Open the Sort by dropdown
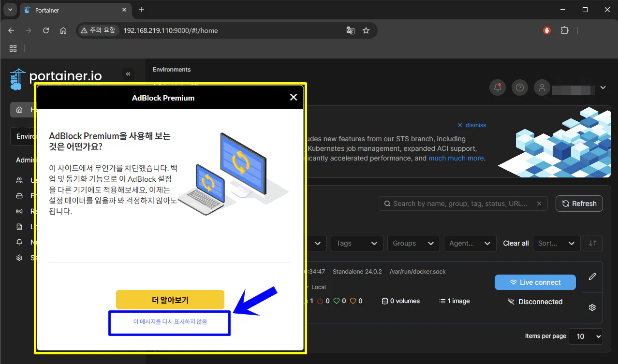618x364 pixels. tap(556, 243)
